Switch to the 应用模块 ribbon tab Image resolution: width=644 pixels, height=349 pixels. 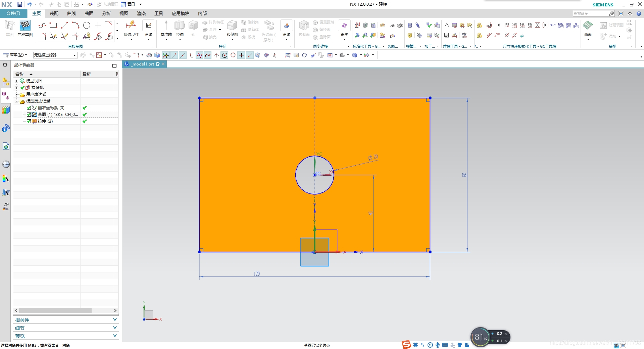click(x=181, y=13)
